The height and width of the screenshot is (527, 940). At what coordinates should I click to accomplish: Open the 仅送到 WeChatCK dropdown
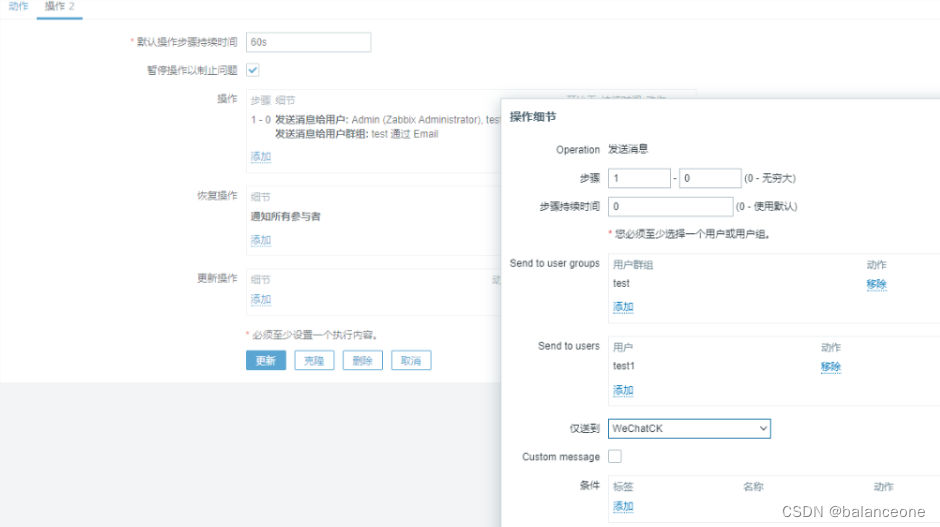(689, 429)
